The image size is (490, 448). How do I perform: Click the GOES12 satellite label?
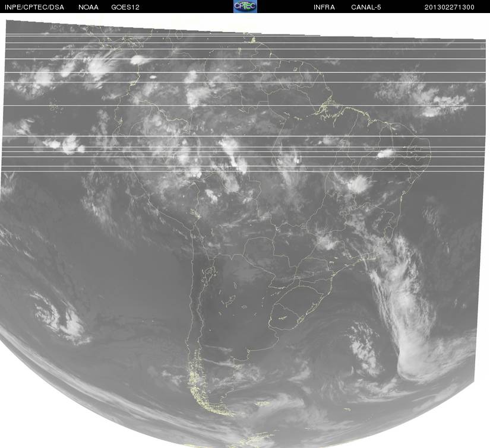(x=125, y=7)
